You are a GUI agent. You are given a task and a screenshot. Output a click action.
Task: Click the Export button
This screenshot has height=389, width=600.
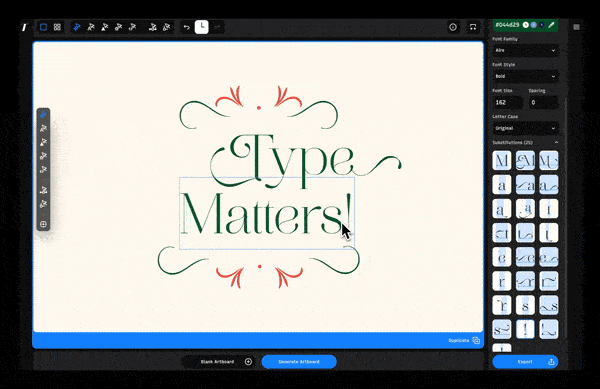525,361
